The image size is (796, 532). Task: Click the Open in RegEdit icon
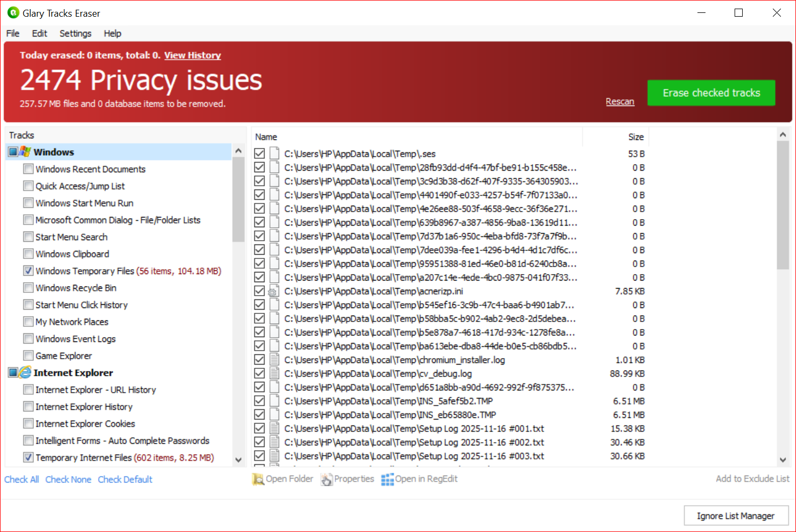point(387,479)
